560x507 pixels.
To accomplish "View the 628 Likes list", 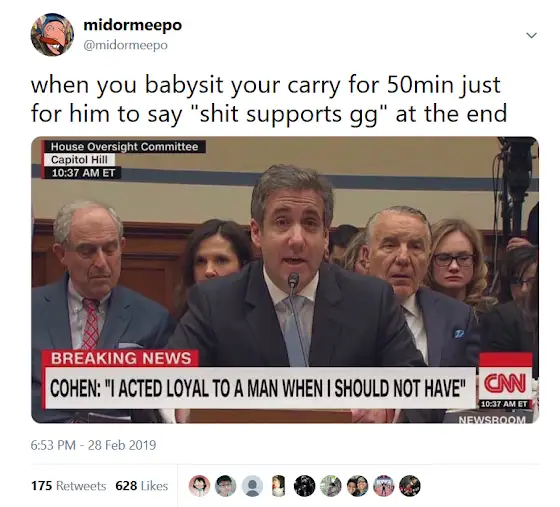I will tap(142, 486).
